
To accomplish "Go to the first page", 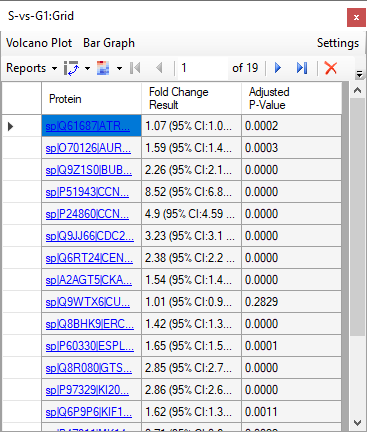I will tap(135, 68).
